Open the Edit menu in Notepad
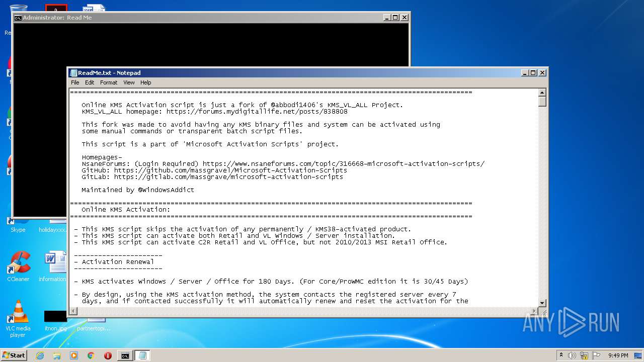The image size is (644, 362). click(90, 82)
